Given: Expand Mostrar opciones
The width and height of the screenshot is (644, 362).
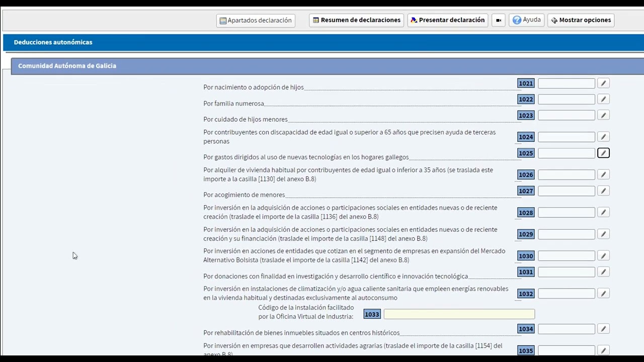Looking at the screenshot, I should (581, 20).
